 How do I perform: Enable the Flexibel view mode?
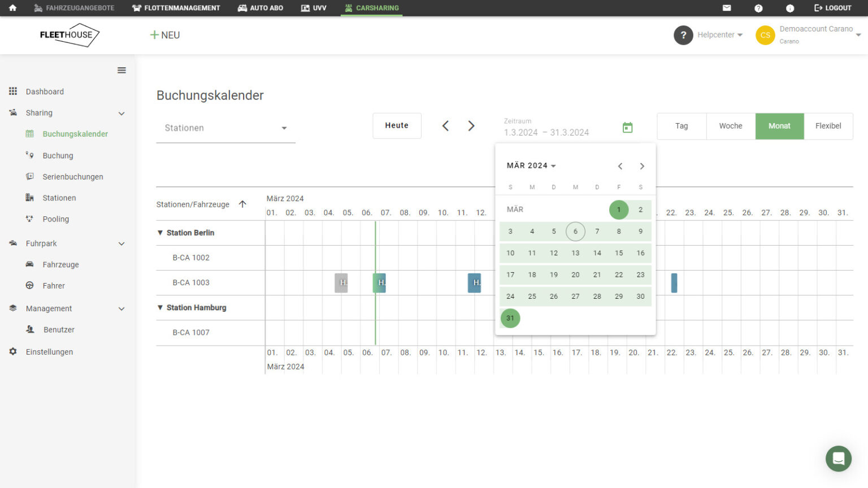[x=828, y=126]
